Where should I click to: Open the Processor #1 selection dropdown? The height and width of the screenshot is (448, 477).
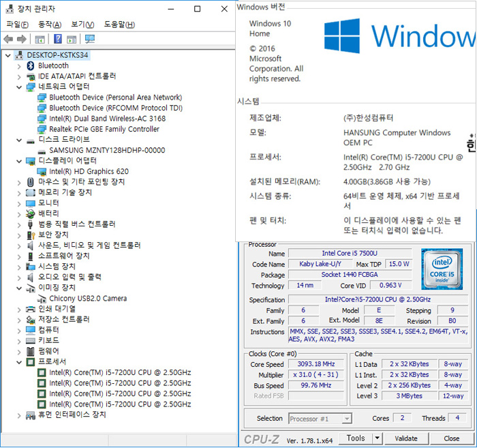(x=346, y=419)
